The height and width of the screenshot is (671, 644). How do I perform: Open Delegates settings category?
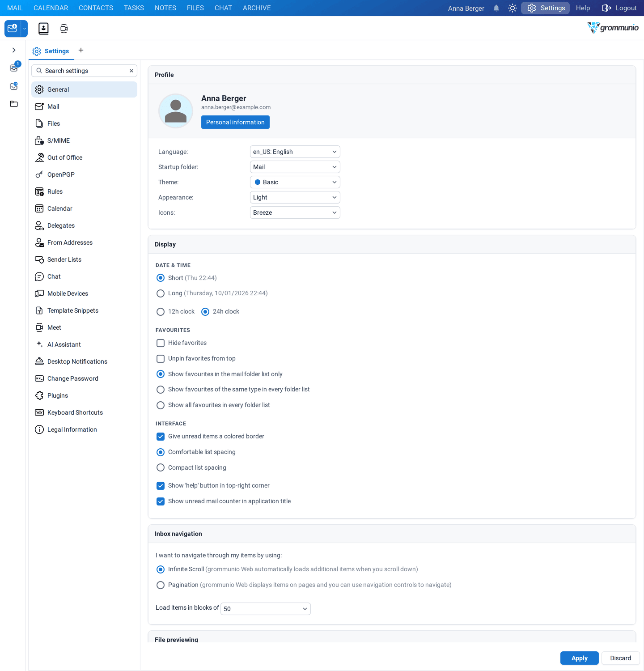(x=84, y=225)
